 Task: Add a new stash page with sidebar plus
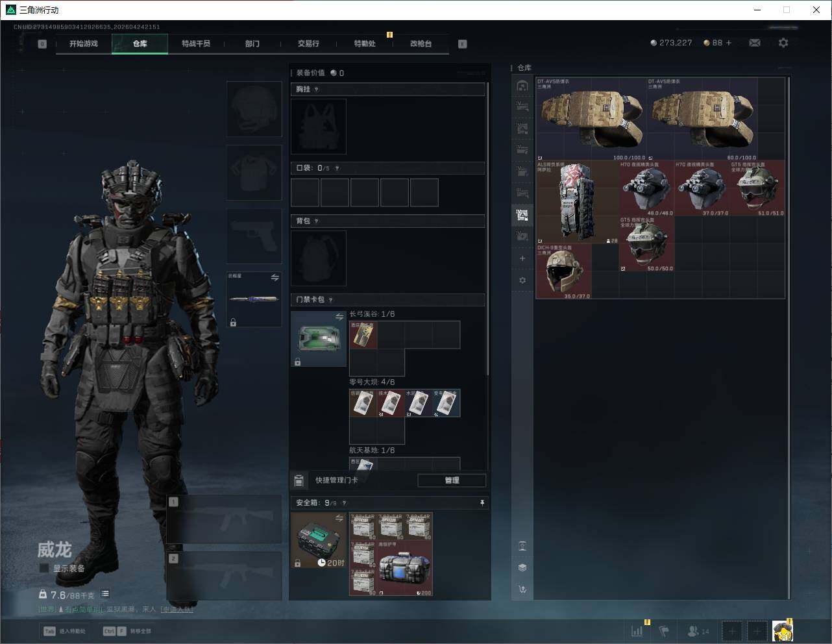pos(522,258)
